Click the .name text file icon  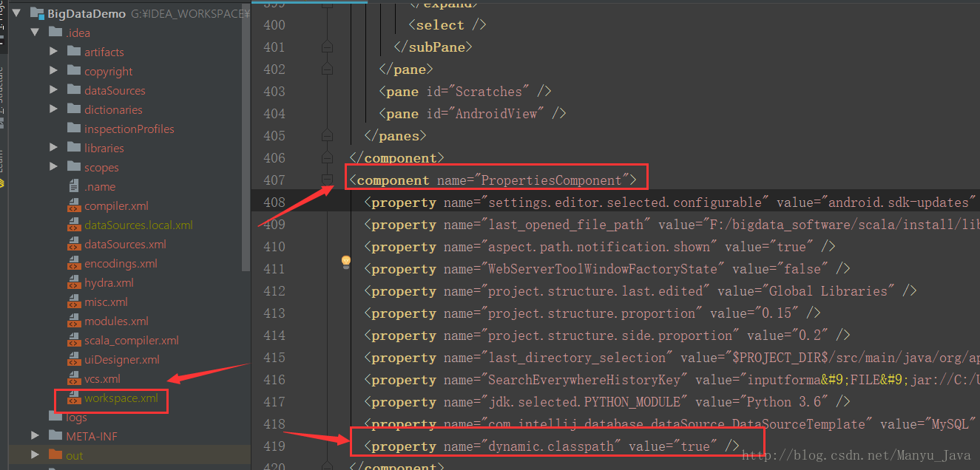[74, 187]
